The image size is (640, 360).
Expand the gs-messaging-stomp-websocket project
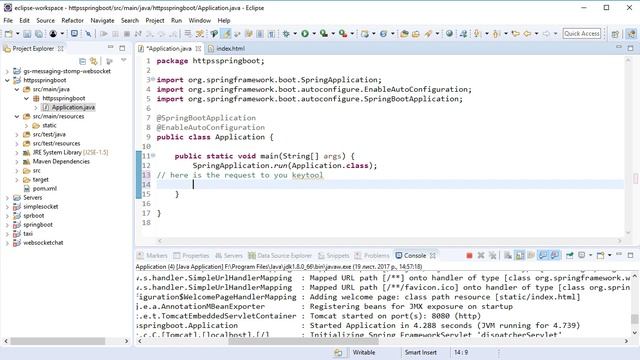coord(7,71)
